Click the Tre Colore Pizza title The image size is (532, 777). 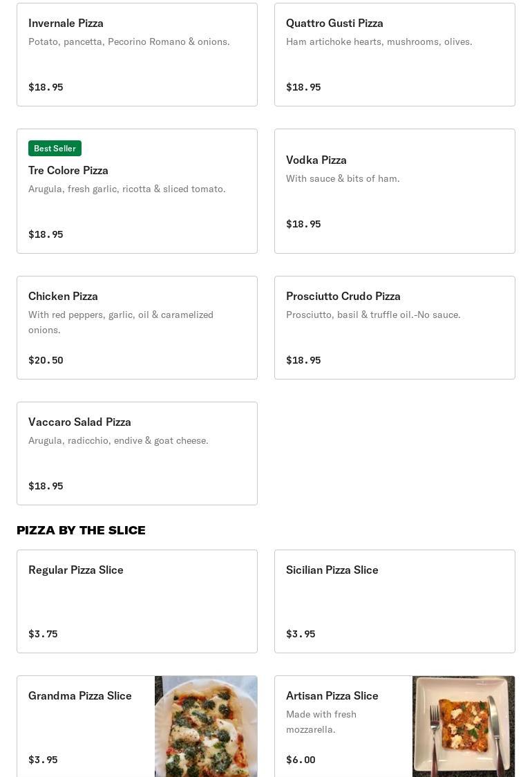(x=68, y=170)
